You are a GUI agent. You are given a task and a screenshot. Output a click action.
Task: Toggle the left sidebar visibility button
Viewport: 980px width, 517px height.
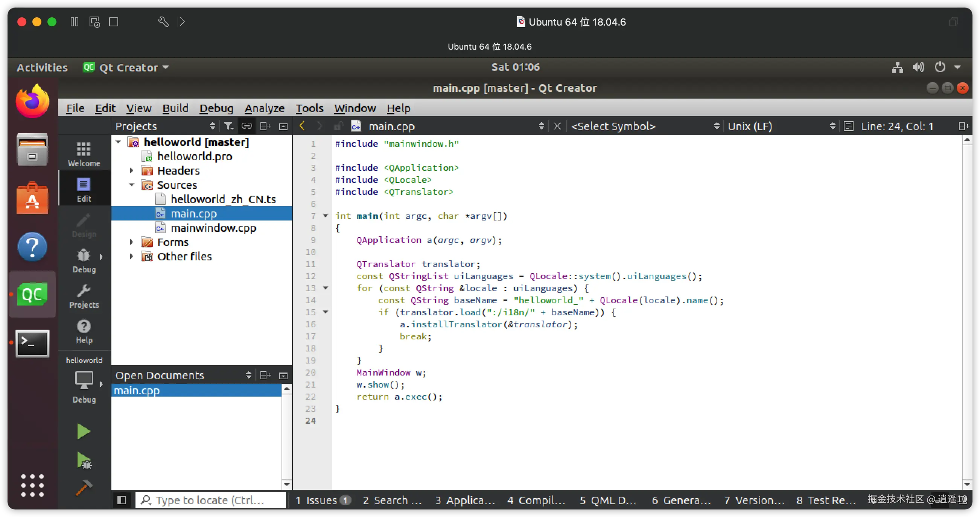121,500
